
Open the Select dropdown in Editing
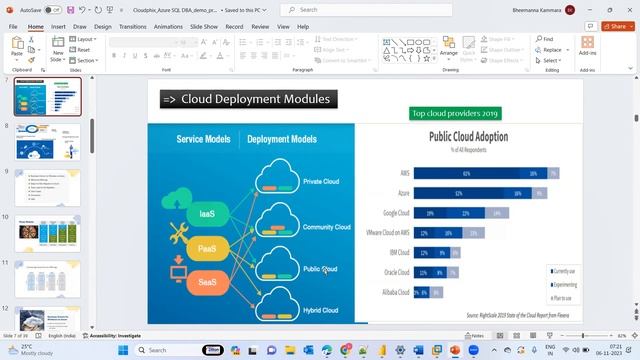click(x=549, y=60)
